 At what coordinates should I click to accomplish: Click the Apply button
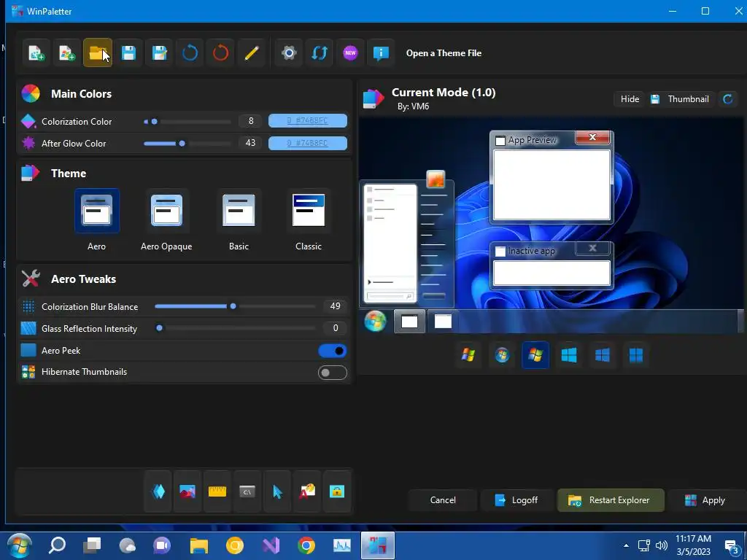tap(707, 500)
